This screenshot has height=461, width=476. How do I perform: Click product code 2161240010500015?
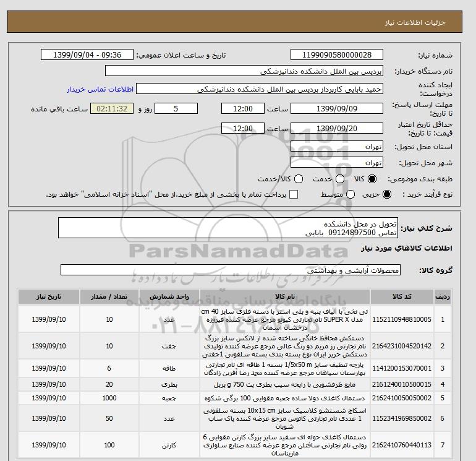402,384
